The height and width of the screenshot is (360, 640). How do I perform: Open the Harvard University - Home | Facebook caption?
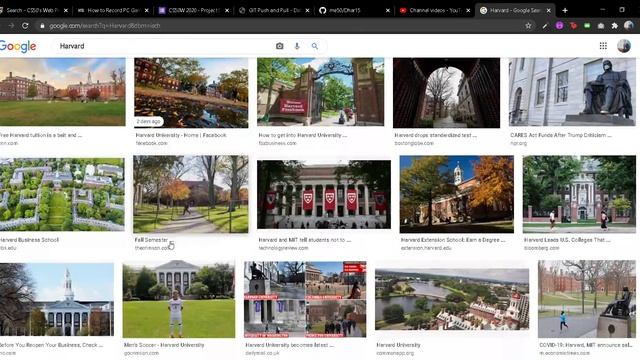(181, 135)
